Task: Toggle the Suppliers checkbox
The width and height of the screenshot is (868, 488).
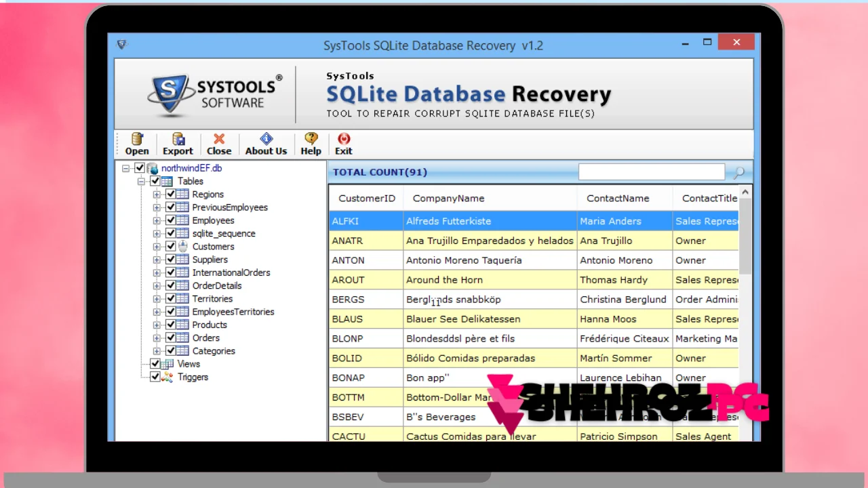Action: pos(170,260)
